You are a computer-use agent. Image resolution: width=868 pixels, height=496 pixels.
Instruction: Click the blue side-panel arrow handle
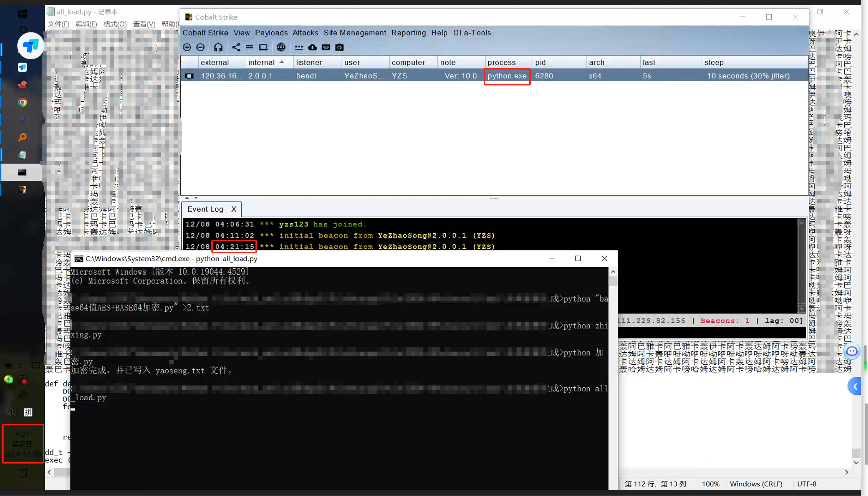[x=855, y=387]
